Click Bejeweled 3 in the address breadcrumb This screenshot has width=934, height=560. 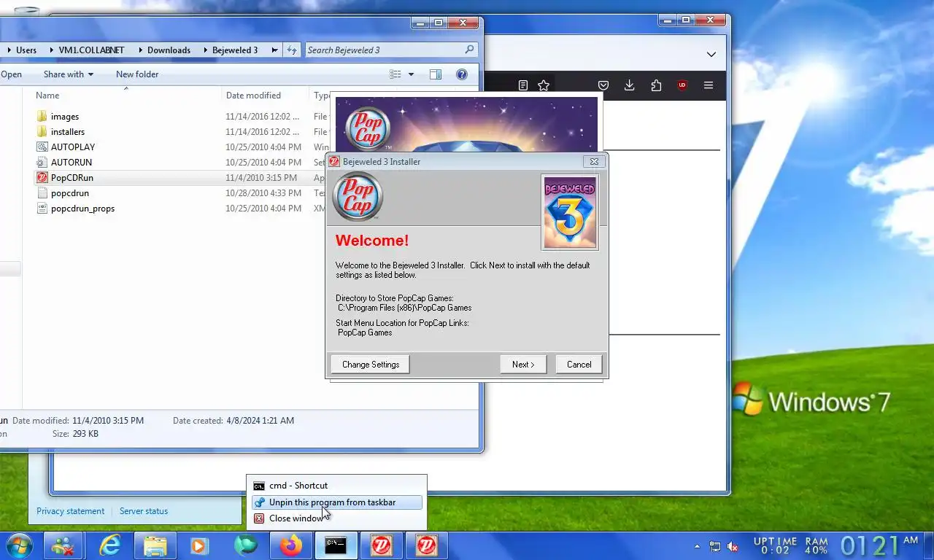(x=235, y=50)
